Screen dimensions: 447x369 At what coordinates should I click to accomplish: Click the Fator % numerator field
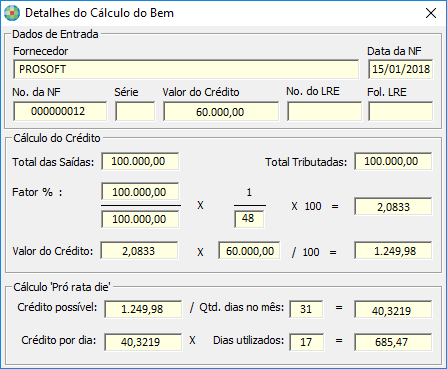tap(140, 192)
